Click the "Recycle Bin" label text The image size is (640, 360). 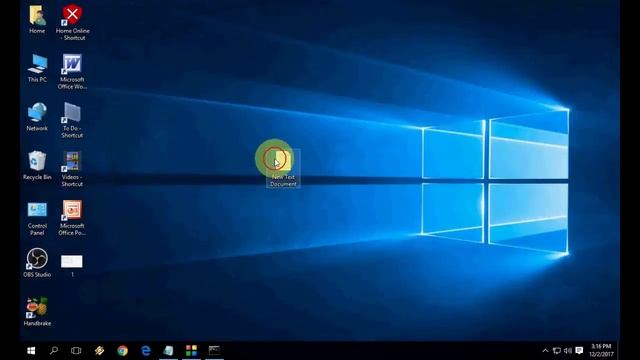click(x=37, y=177)
